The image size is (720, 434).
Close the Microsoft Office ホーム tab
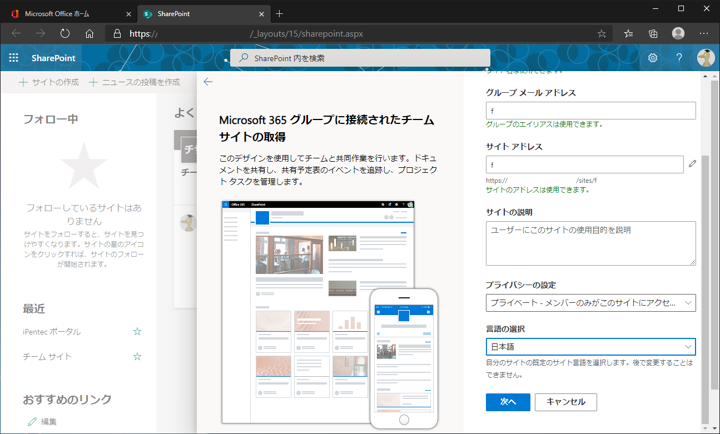point(129,14)
